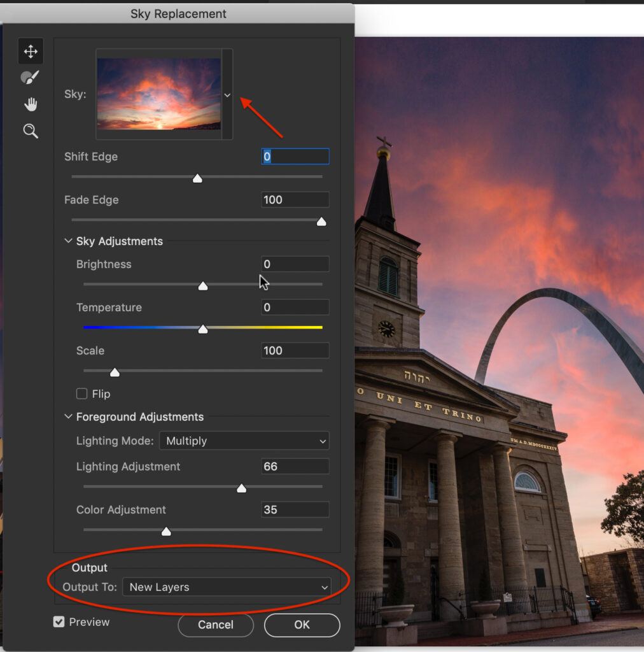Open the sky preset picker chevron
Viewport: 644px width, 652px height.
227,95
